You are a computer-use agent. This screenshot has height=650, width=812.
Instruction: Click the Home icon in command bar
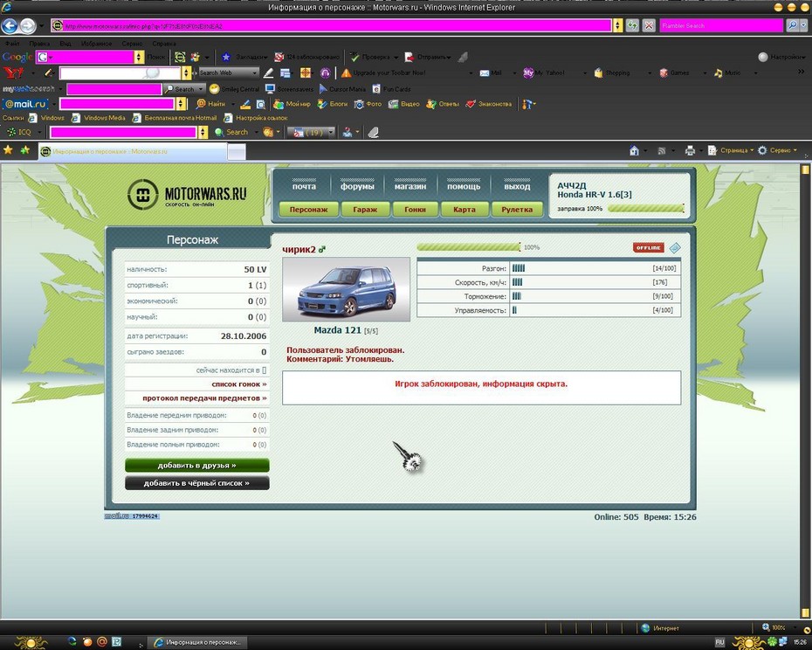tap(635, 150)
